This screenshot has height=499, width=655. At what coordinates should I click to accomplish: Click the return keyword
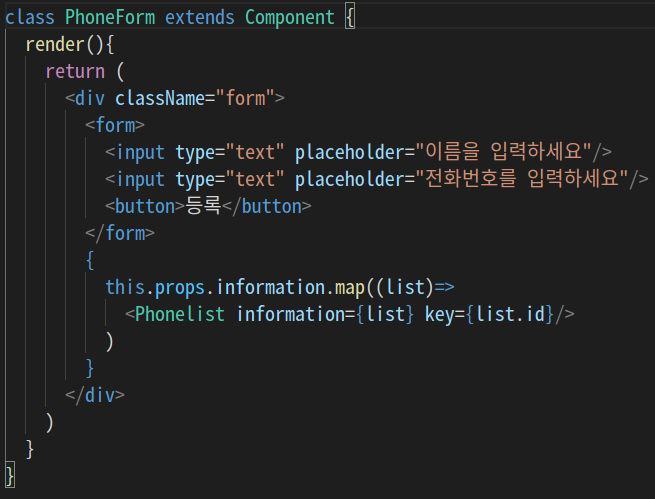[x=75, y=71]
